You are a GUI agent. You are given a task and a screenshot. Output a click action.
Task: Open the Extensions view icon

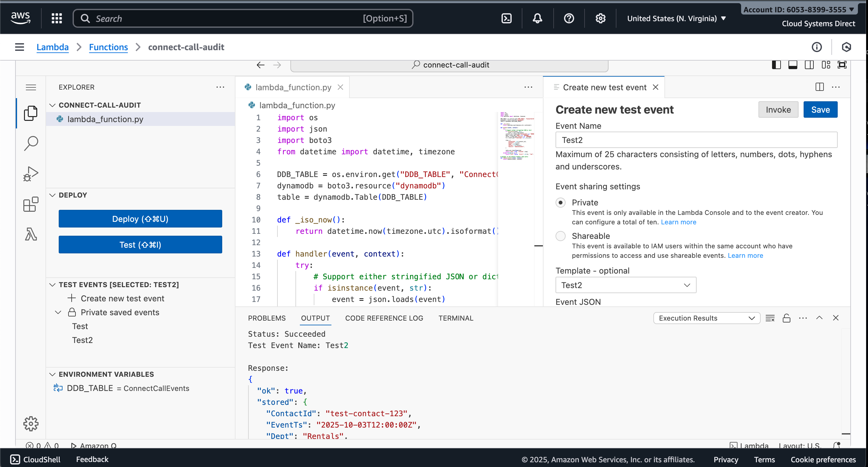(31, 204)
